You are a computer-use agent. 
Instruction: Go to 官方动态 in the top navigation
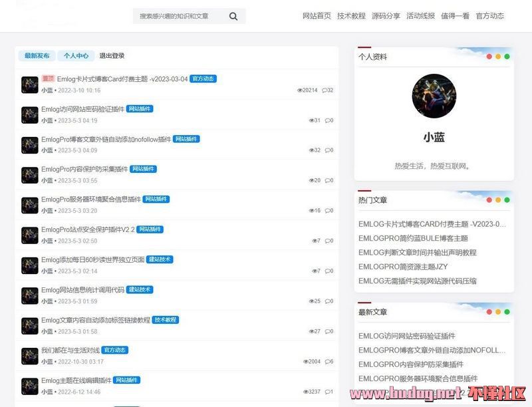(490, 16)
